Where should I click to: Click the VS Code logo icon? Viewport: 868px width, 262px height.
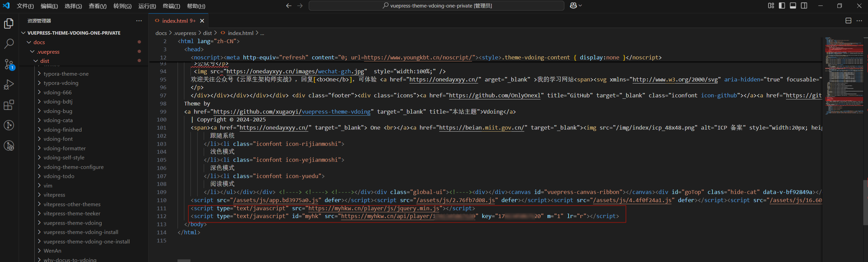(6, 6)
